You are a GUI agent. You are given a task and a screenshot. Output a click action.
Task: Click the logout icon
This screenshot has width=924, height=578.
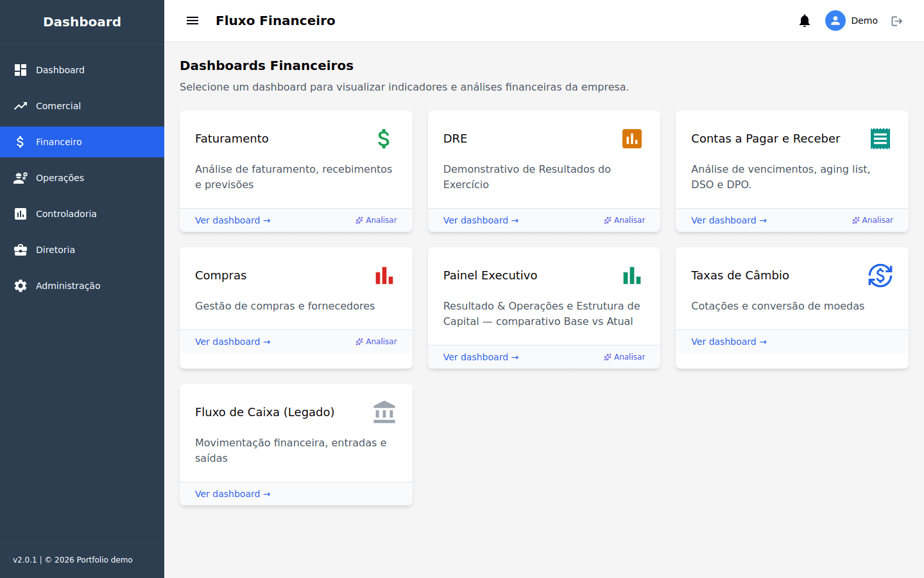click(x=897, y=21)
